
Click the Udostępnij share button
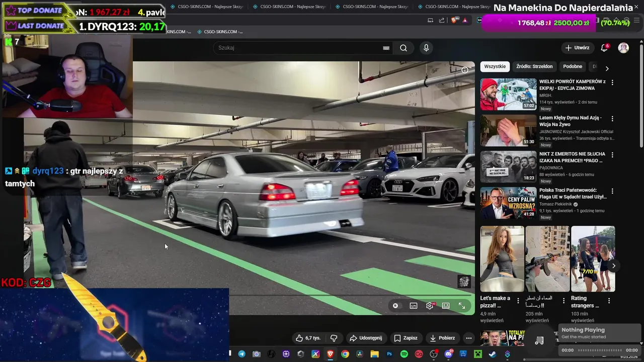pos(366,338)
